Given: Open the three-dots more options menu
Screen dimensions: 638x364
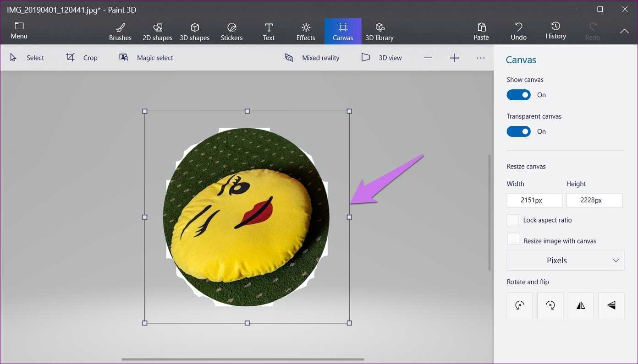Looking at the screenshot, I should click(x=480, y=58).
